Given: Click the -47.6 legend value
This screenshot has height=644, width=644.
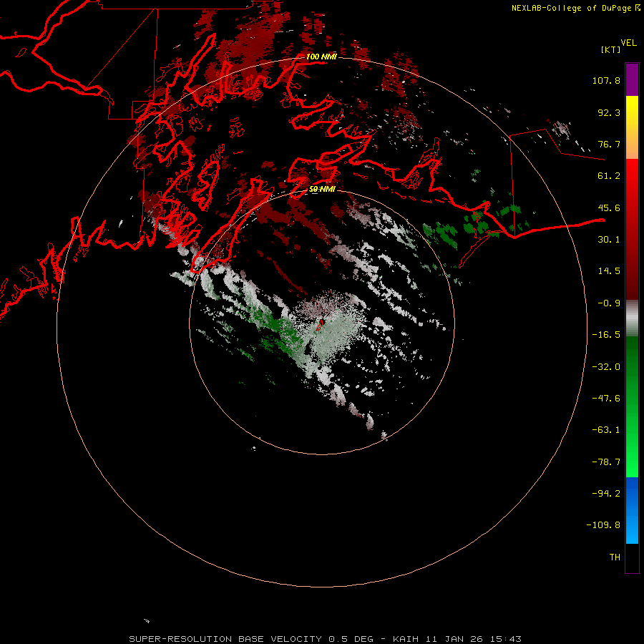Looking at the screenshot, I should pyautogui.click(x=606, y=399).
